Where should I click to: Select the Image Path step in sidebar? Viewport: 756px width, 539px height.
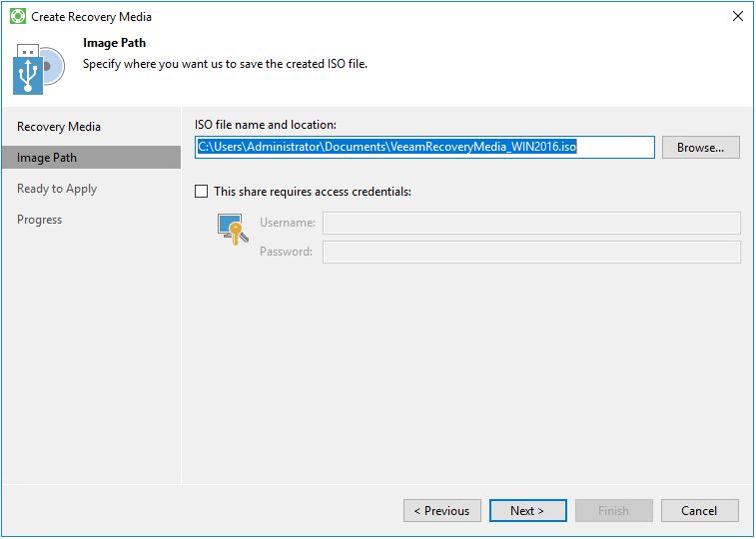(47, 158)
